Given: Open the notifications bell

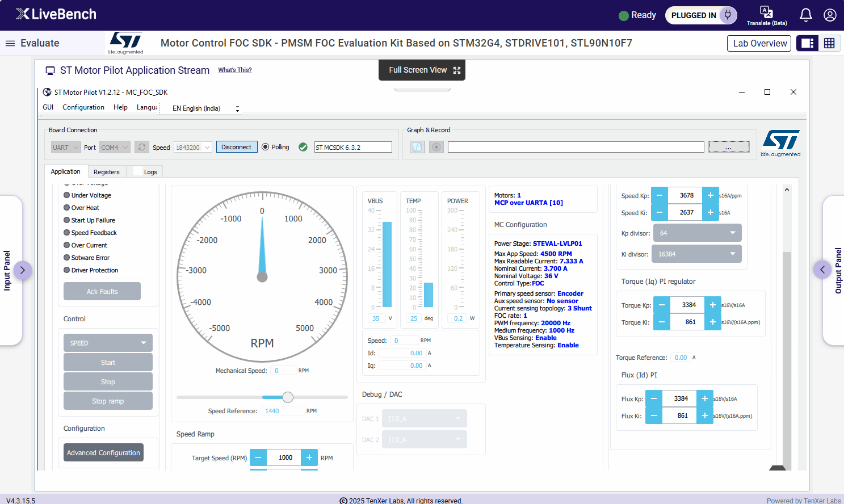Looking at the screenshot, I should tap(806, 15).
